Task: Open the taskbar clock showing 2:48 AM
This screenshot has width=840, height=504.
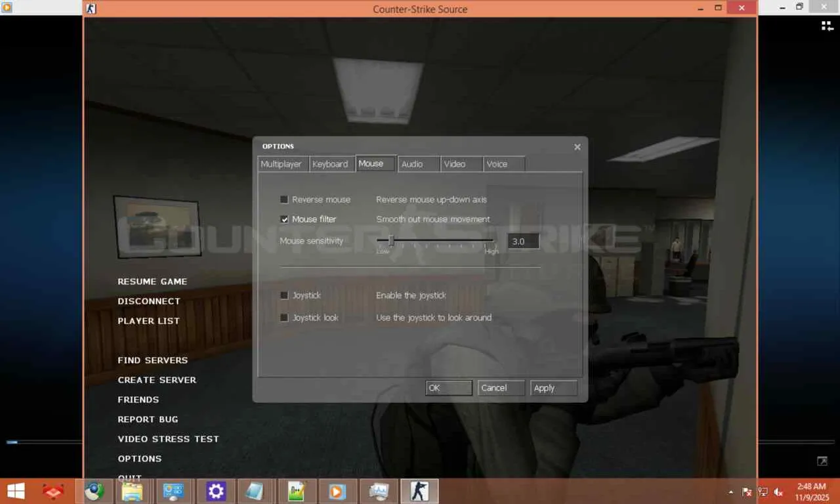Action: point(811,491)
